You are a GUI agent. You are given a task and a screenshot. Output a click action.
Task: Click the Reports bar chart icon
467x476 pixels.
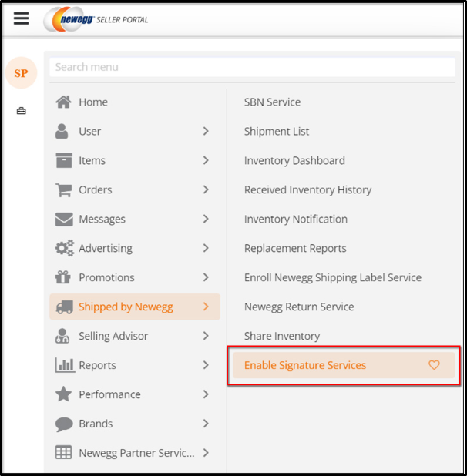[x=65, y=365]
